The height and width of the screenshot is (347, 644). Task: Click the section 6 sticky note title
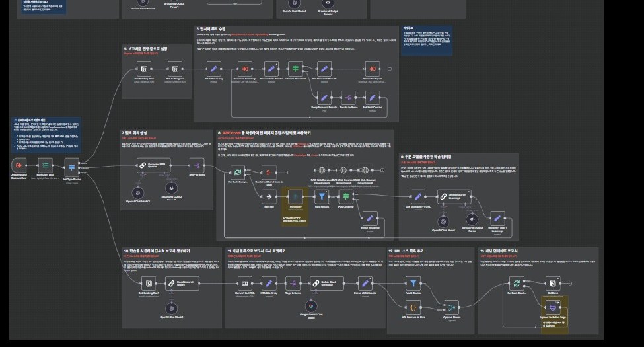(x=211, y=29)
